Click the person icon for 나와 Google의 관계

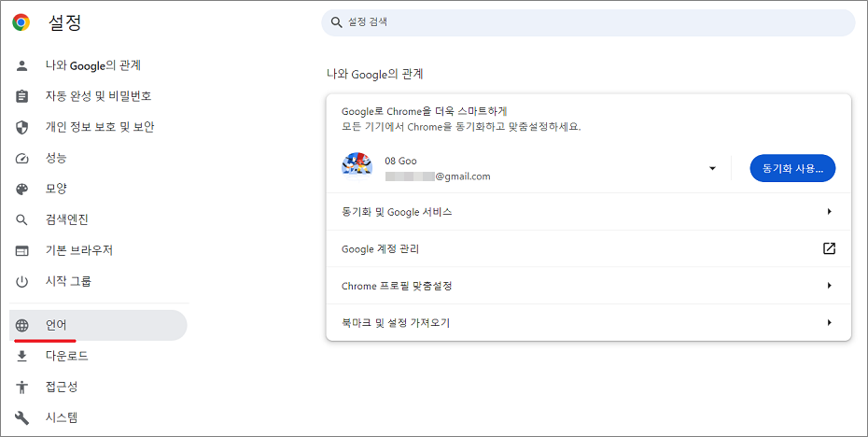21,66
